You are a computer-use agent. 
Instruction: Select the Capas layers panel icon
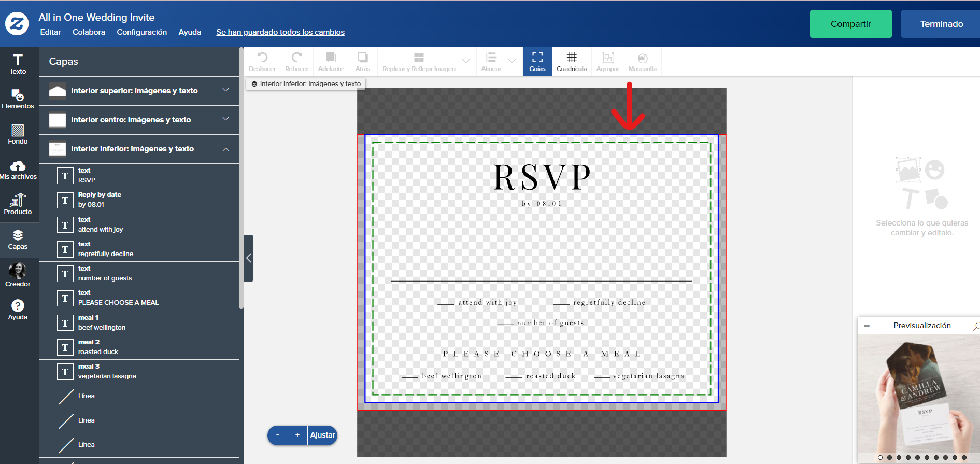point(18,240)
